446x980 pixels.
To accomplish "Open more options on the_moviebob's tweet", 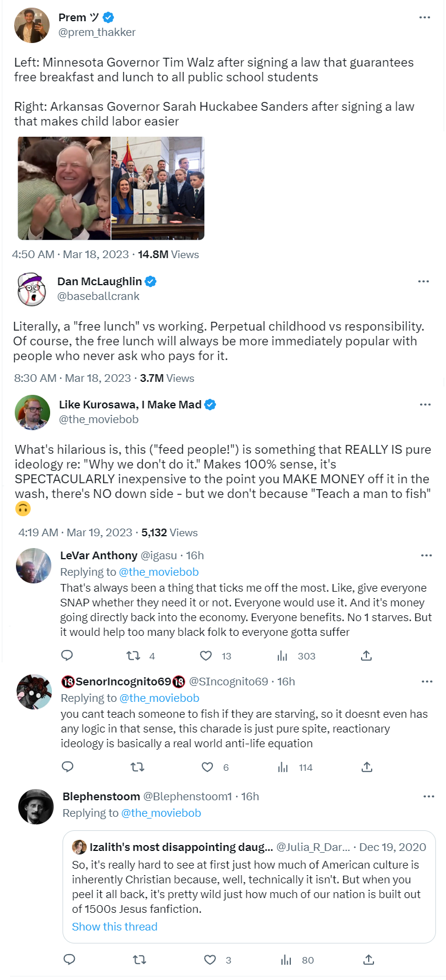I will (x=425, y=404).
